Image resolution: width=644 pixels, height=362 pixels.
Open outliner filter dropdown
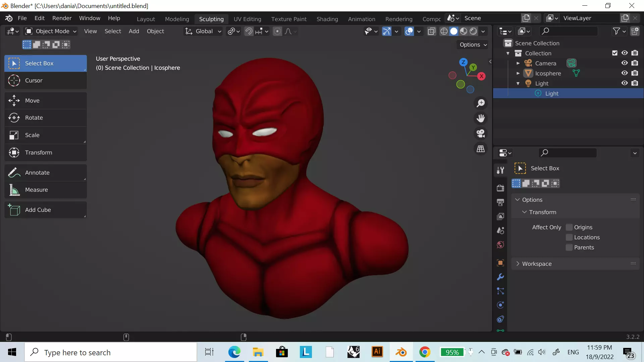click(619, 31)
